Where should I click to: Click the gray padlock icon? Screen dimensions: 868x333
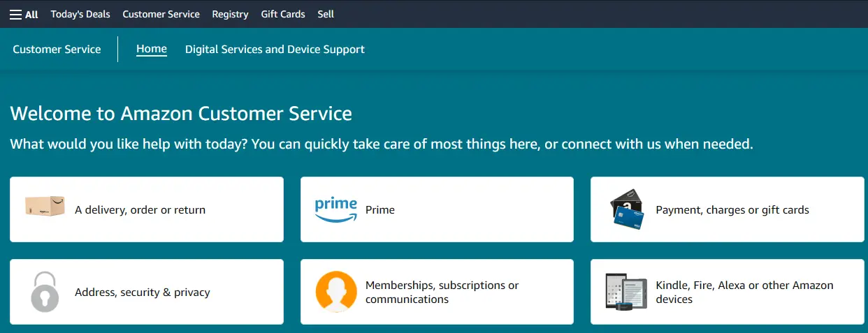click(x=45, y=291)
